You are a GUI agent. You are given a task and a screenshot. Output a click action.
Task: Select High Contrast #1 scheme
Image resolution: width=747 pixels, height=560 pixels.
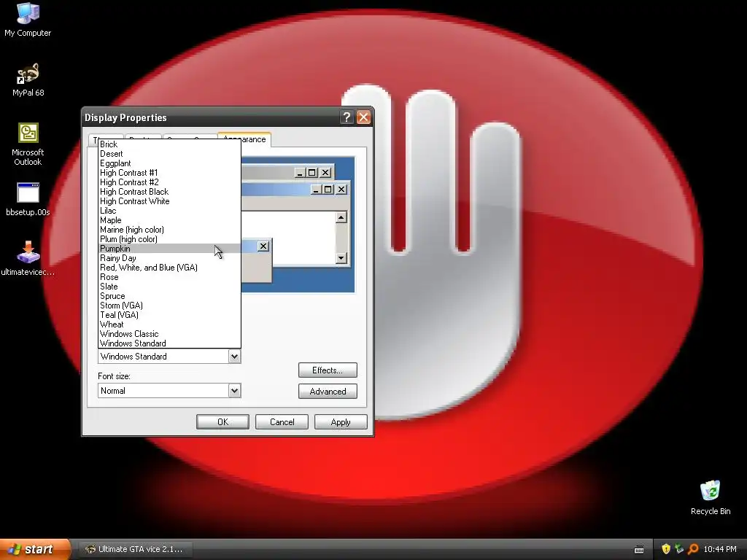click(169, 173)
